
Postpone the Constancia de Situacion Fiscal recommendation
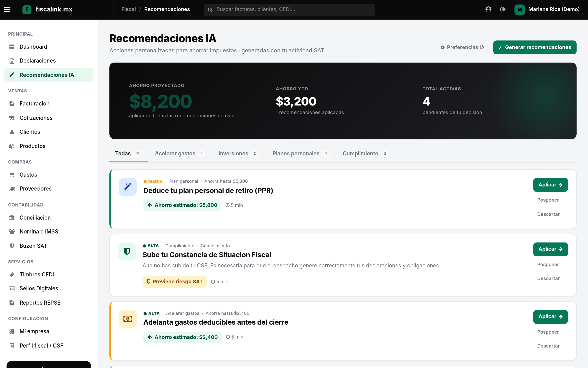pyautogui.click(x=548, y=265)
